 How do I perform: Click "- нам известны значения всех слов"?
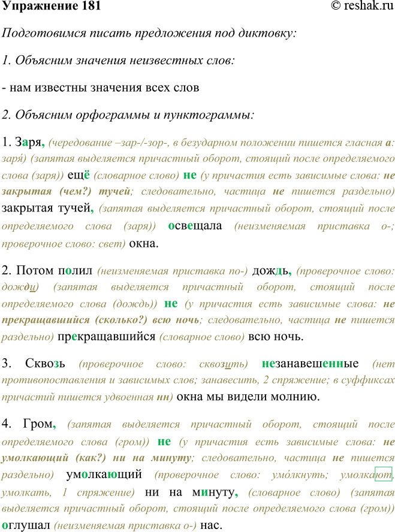click(x=101, y=87)
